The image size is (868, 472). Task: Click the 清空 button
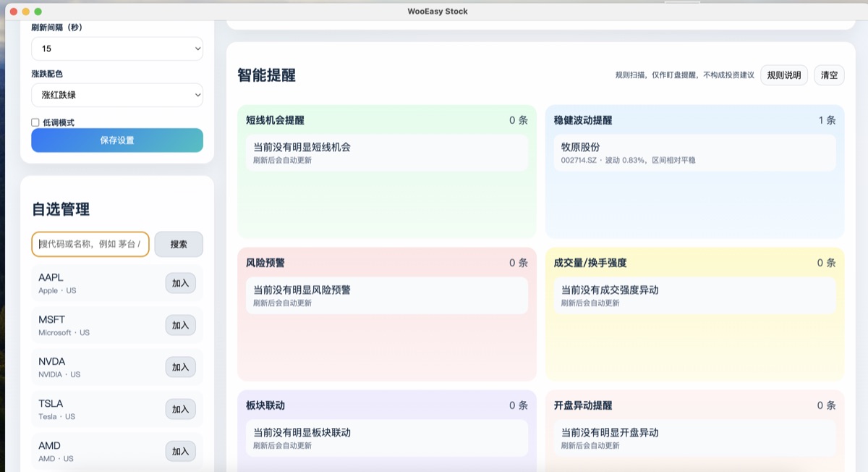[829, 75]
